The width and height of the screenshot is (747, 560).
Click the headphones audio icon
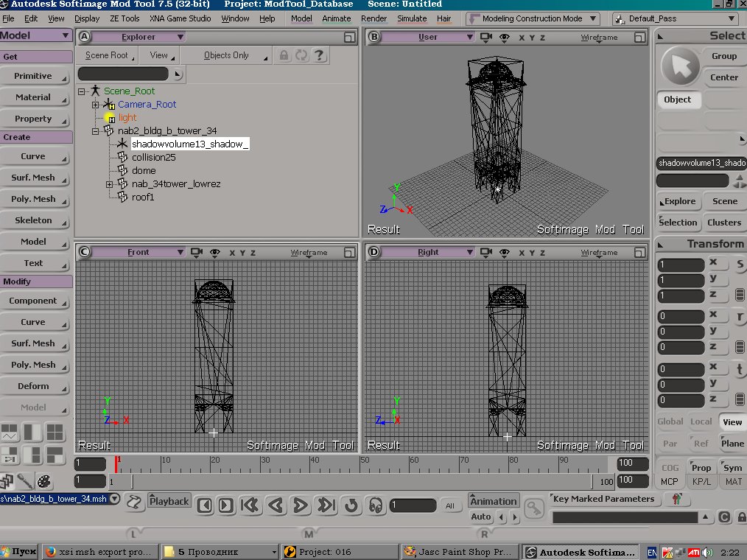[x=376, y=505]
